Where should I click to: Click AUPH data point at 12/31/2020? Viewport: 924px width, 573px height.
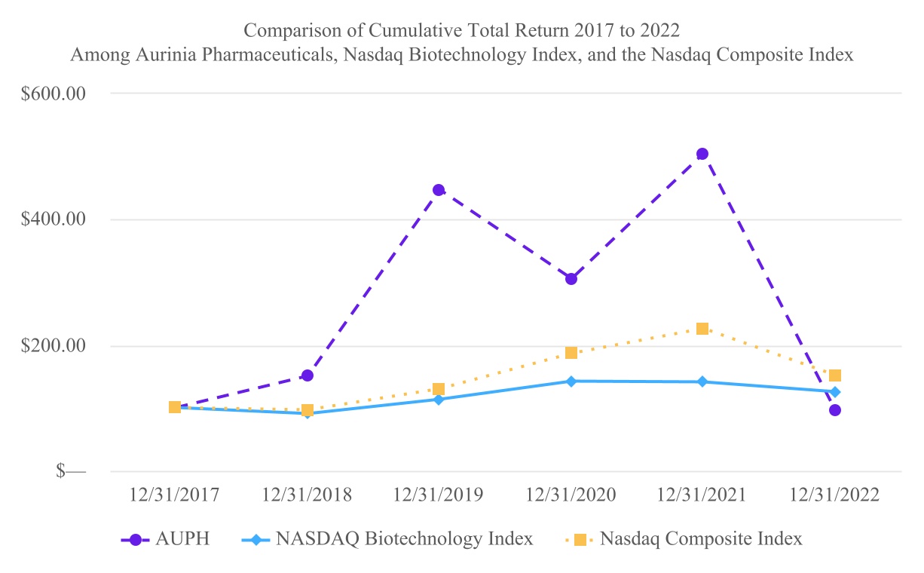coord(571,279)
